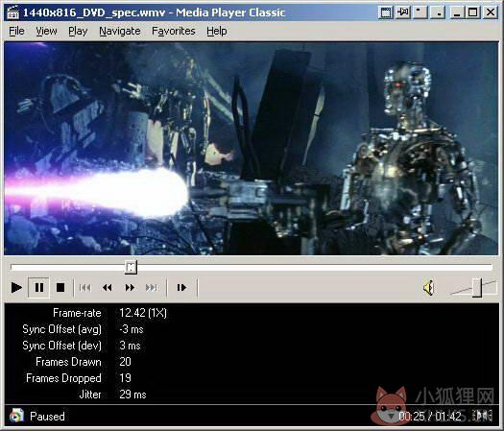Screen dimensions: 504x431
Task: Open the File menu
Action: click(16, 31)
